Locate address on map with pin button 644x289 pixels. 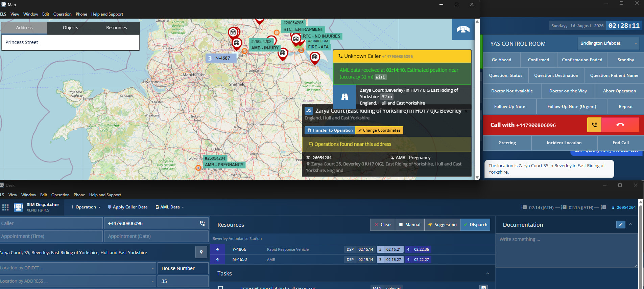[x=201, y=252]
